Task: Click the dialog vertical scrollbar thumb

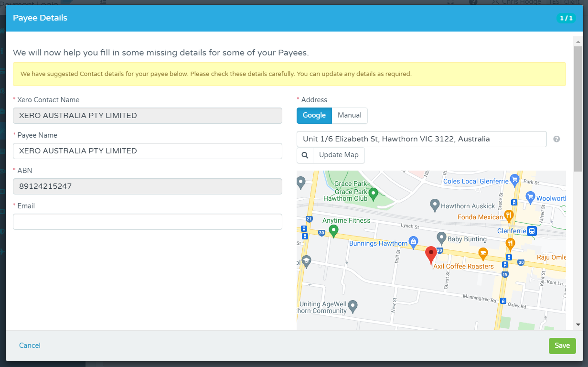Action: click(x=578, y=109)
